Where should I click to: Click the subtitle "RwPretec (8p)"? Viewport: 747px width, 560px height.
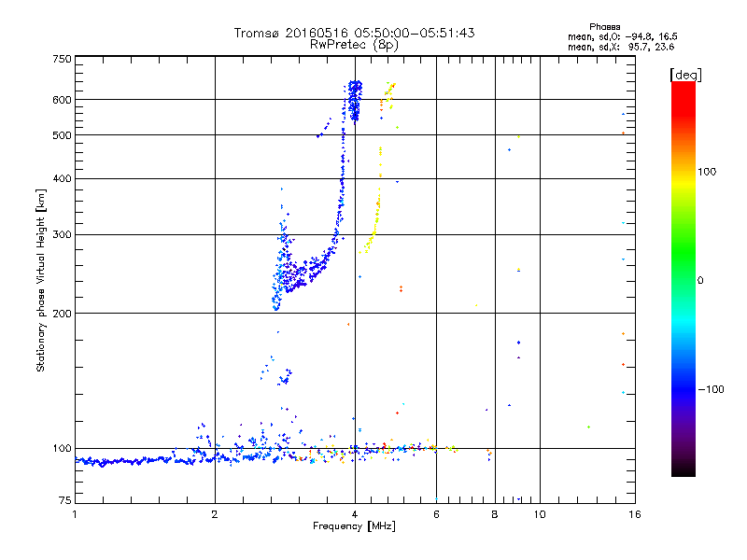pyautogui.click(x=354, y=45)
